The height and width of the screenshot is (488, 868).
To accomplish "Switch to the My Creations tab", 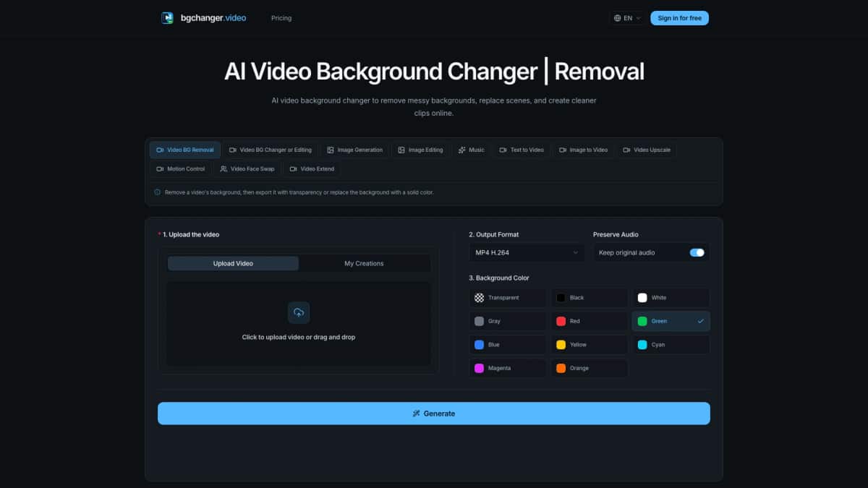I will 364,263.
